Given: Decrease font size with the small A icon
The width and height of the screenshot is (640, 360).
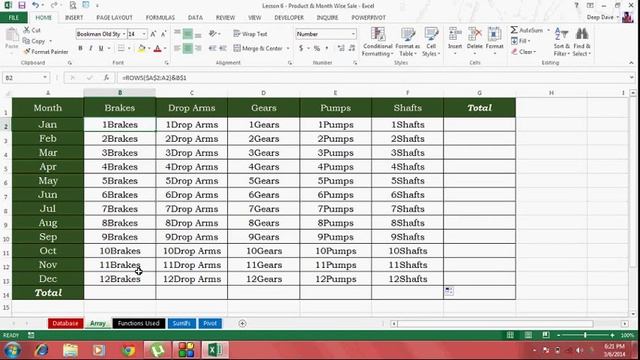Looking at the screenshot, I should point(163,34).
